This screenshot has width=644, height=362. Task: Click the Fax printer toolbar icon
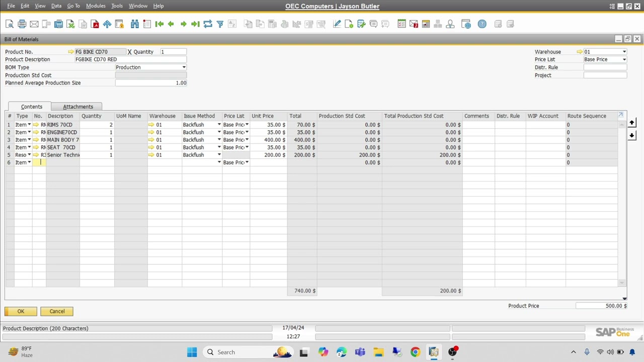[x=58, y=24]
